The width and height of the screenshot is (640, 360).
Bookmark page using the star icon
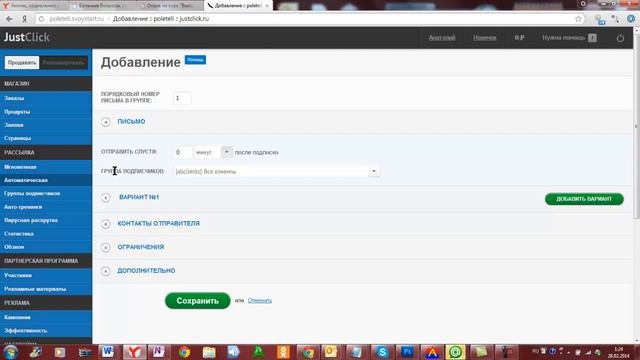578,19
